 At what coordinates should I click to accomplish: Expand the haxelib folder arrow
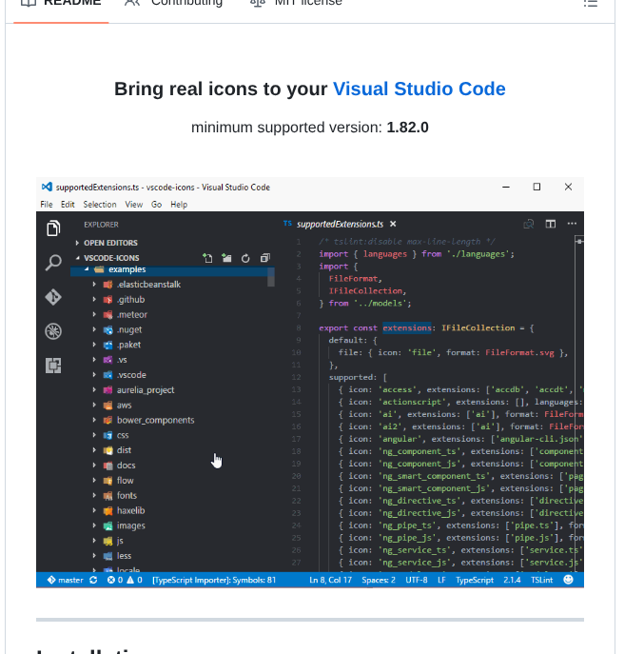point(94,510)
